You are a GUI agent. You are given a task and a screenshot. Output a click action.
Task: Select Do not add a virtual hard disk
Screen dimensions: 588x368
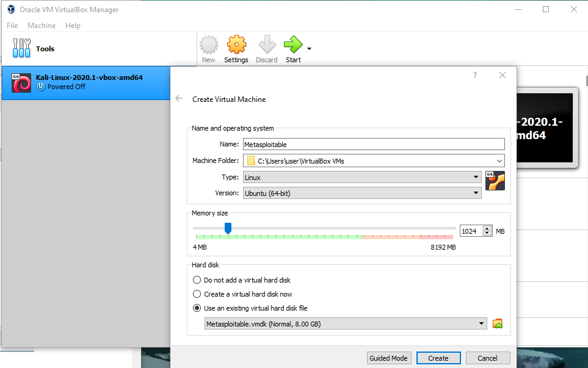pos(242,280)
